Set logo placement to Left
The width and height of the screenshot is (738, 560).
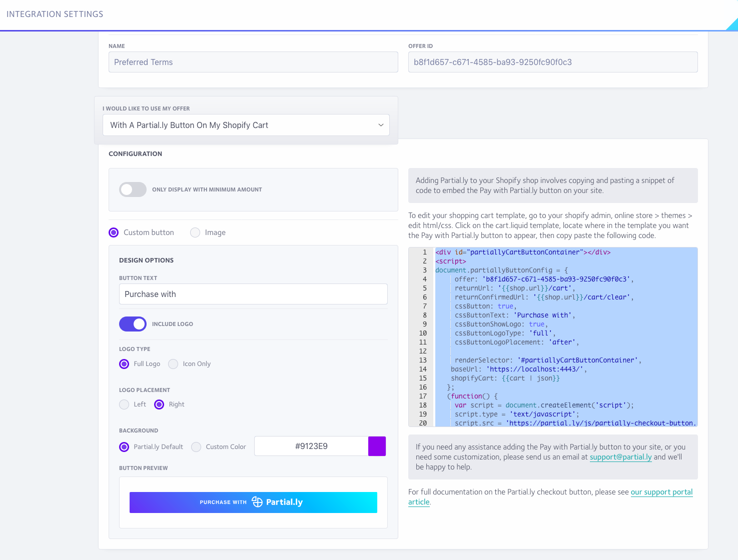coord(124,404)
